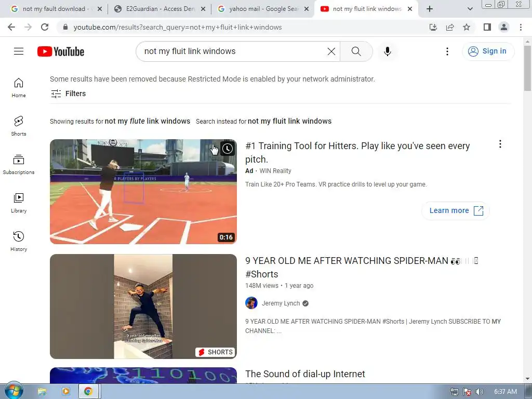Switch to E2Guardian Access Denied tab
Viewport: 532px width, 399px height.
tap(161, 9)
